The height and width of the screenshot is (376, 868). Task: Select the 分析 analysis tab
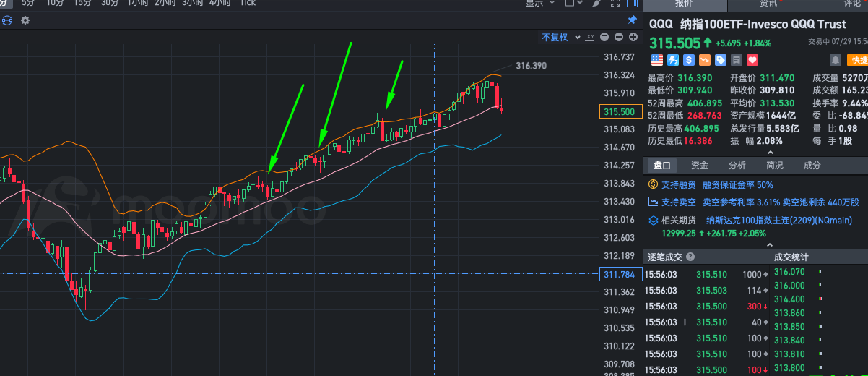pyautogui.click(x=737, y=166)
